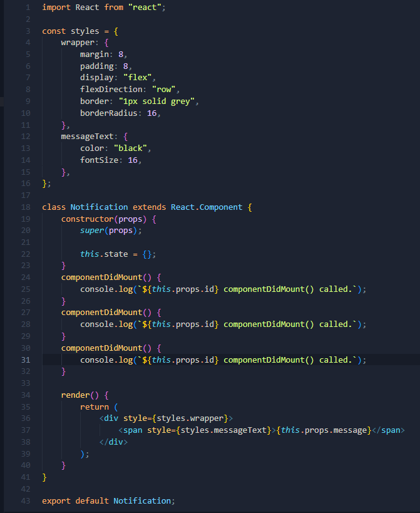Click the "render" method name
The width and height of the screenshot is (420, 513).
pos(76,395)
